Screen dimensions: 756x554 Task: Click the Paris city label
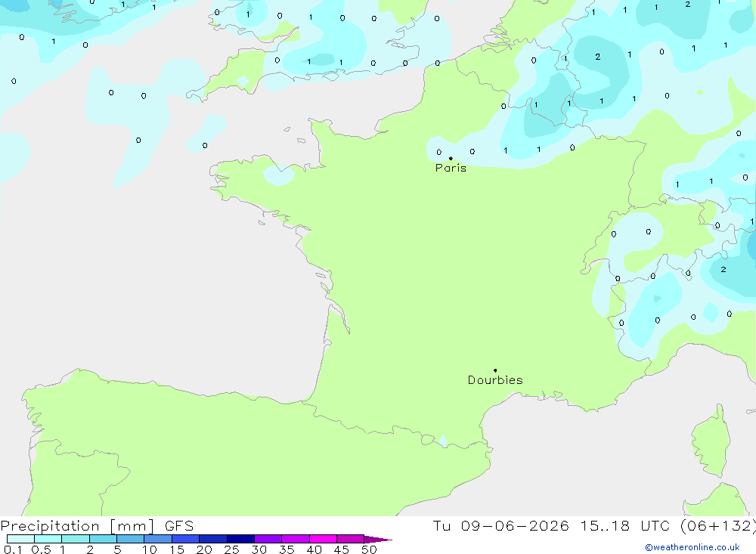451,168
